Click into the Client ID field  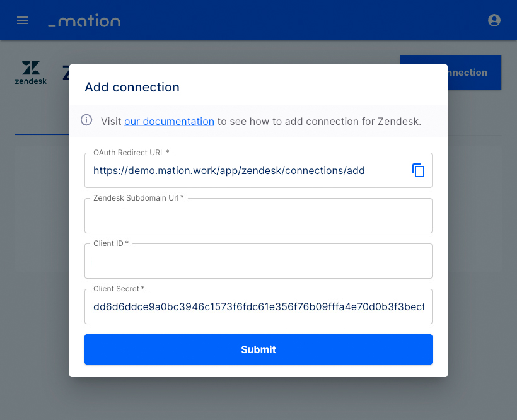pos(258,261)
